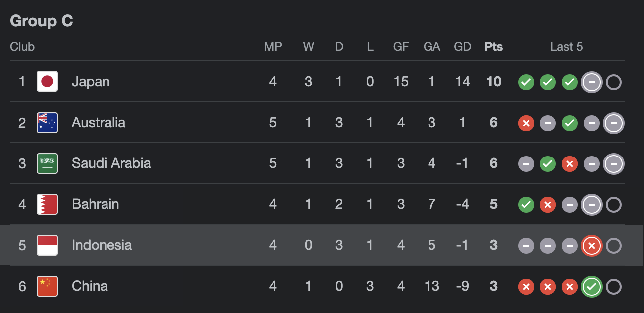Screen dimensions: 644x313
Task: Click the Last 5 column header
Action: [566, 47]
